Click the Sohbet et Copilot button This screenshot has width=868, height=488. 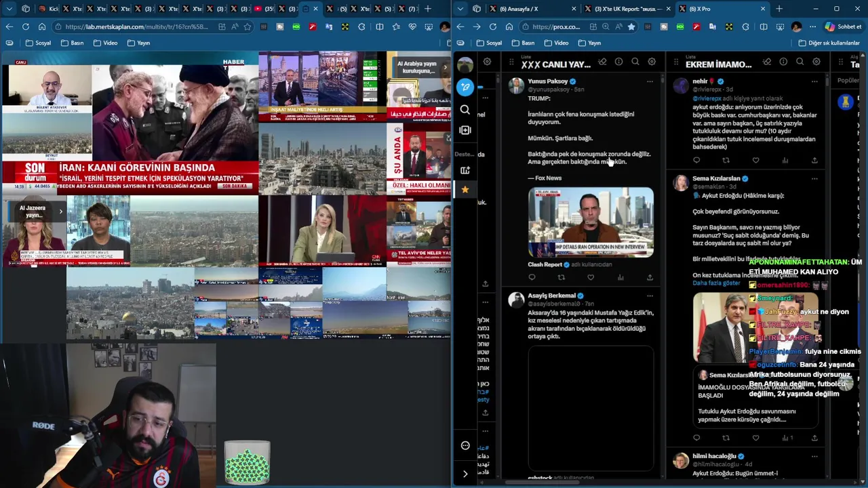point(843,26)
